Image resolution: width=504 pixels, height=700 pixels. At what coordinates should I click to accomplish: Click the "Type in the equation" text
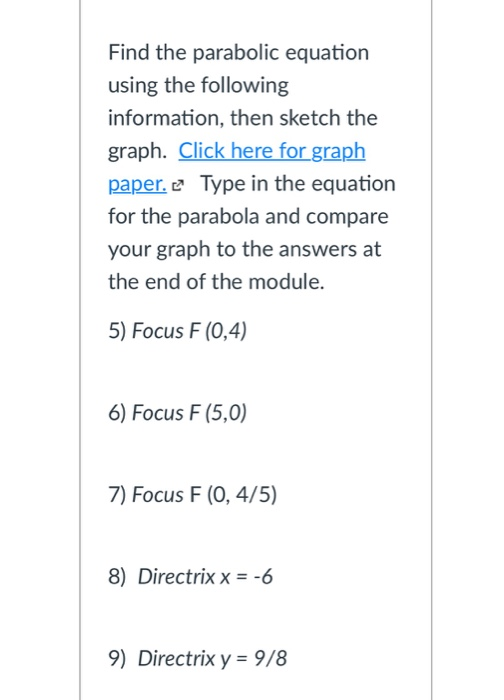tap(298, 183)
